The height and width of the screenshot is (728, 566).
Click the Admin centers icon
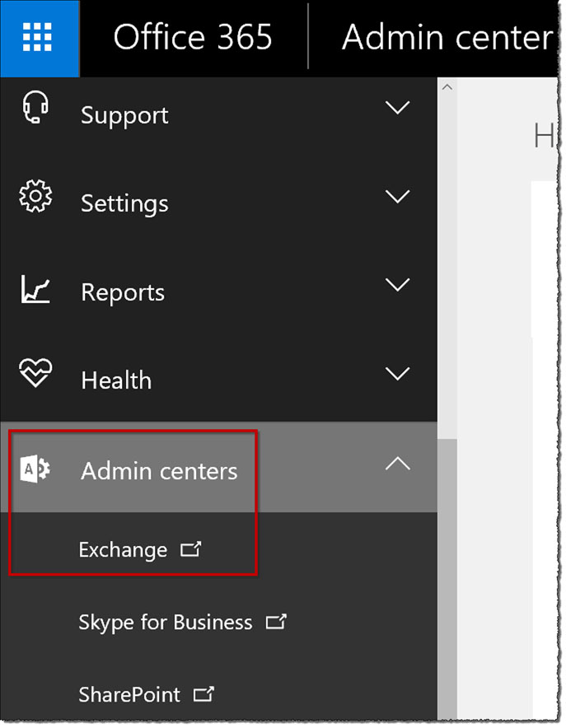35,469
